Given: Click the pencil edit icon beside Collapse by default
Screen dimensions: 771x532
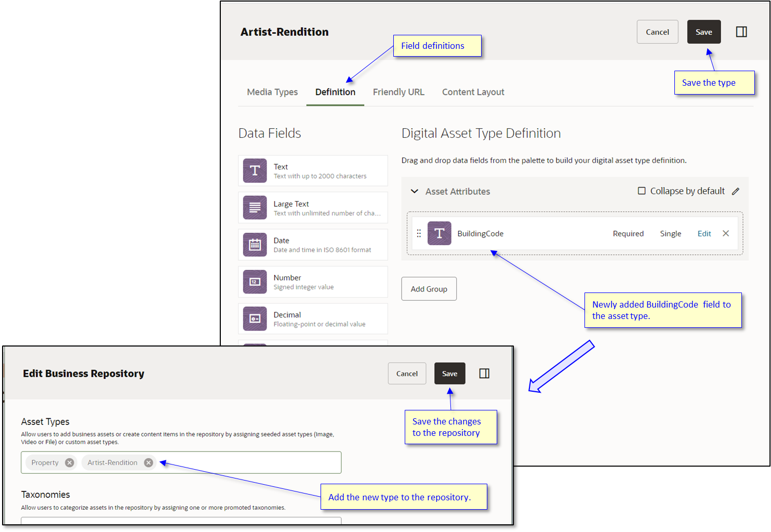Looking at the screenshot, I should 736,191.
